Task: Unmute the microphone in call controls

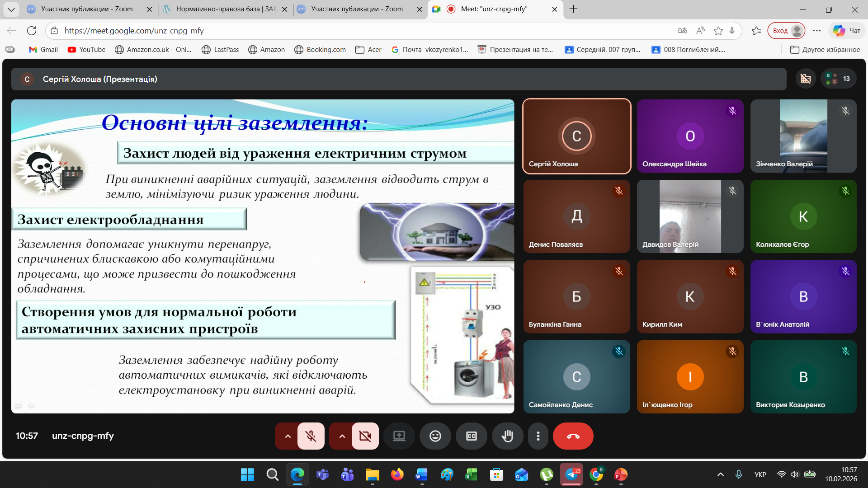Action: 311,436
